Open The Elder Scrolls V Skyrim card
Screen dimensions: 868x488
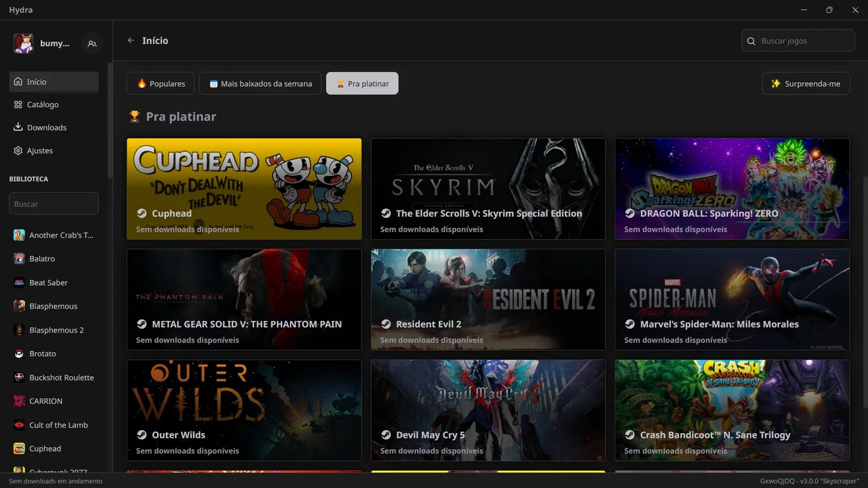point(488,189)
